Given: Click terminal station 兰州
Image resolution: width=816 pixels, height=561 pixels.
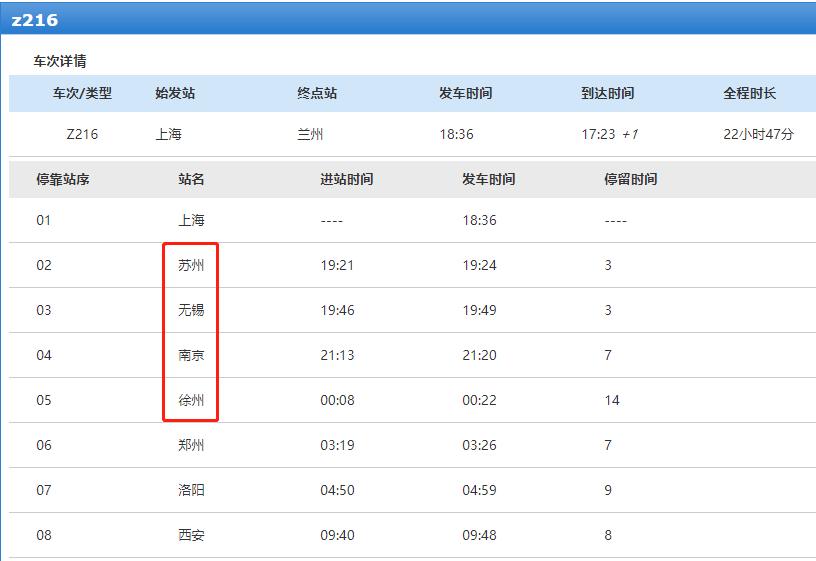Looking at the screenshot, I should 310,134.
